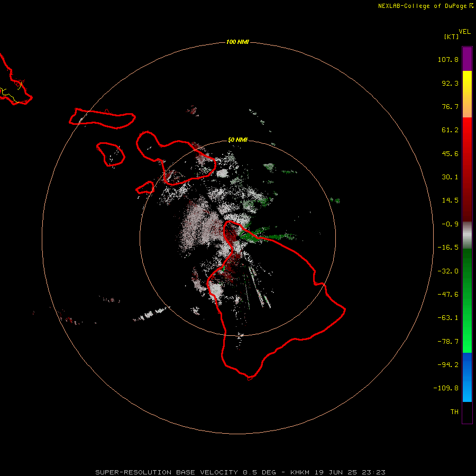Click the -32.0 velocity scale value
The height and width of the screenshot is (476, 476).
point(448,271)
